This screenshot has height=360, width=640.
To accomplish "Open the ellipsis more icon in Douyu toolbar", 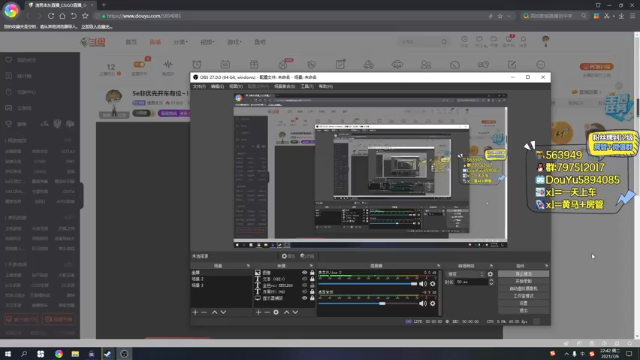I will coord(540,64).
